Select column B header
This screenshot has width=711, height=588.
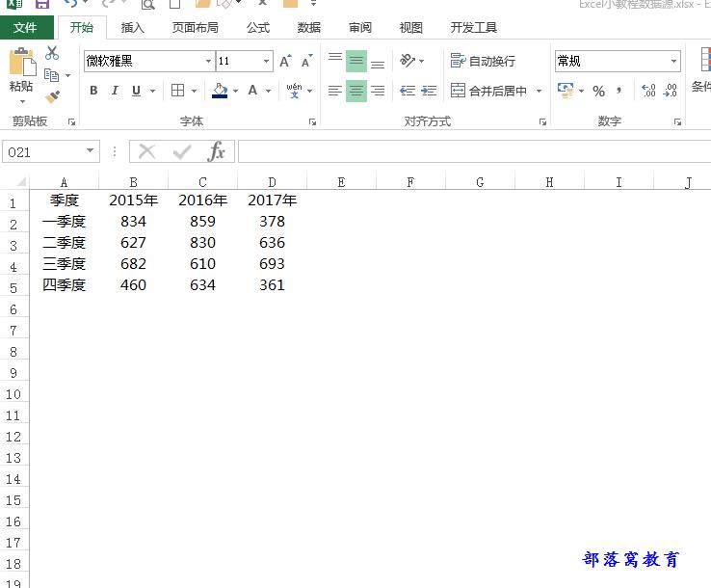pos(133,182)
